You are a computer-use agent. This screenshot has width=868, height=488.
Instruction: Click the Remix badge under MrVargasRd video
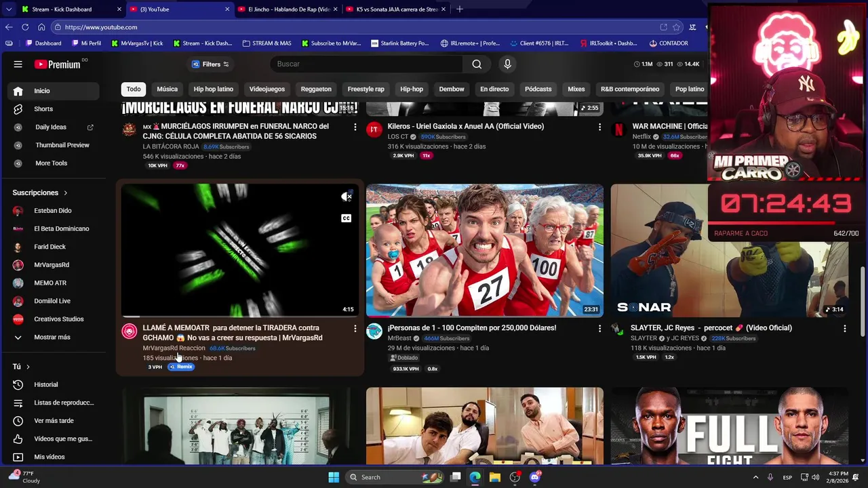tap(181, 367)
